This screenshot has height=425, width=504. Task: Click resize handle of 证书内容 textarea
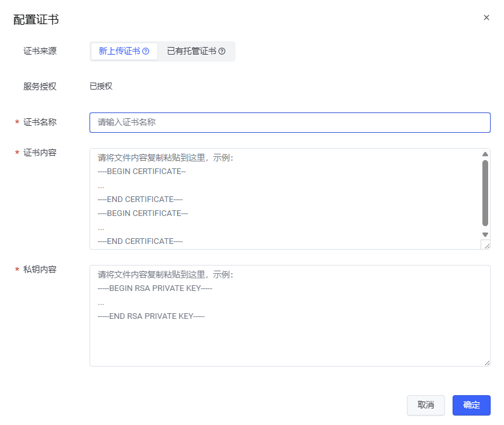click(x=486, y=245)
